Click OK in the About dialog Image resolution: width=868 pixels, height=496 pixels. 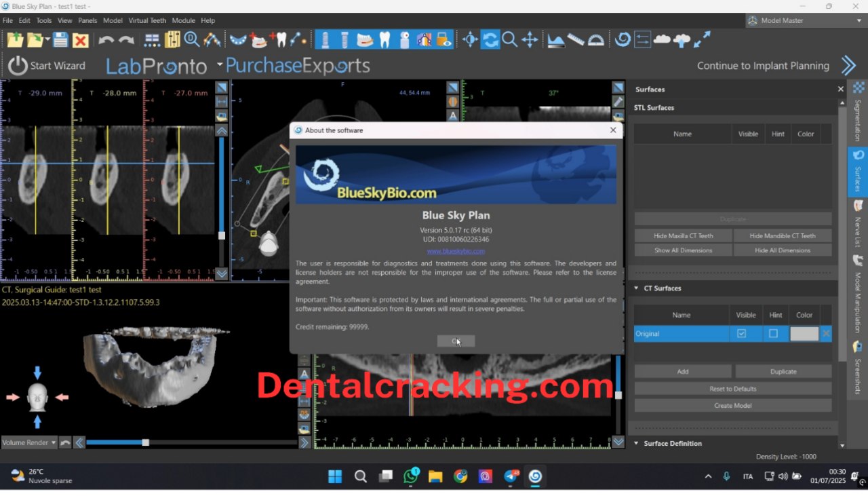pyautogui.click(x=456, y=341)
